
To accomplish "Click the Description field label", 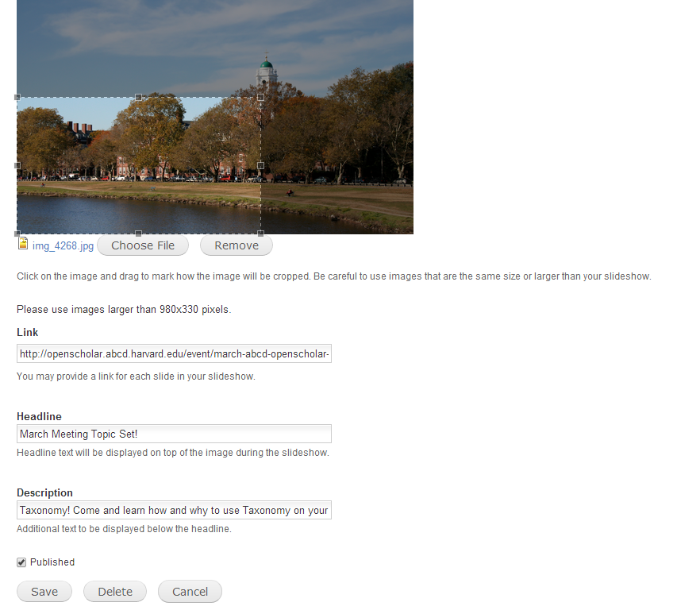I will (44, 493).
